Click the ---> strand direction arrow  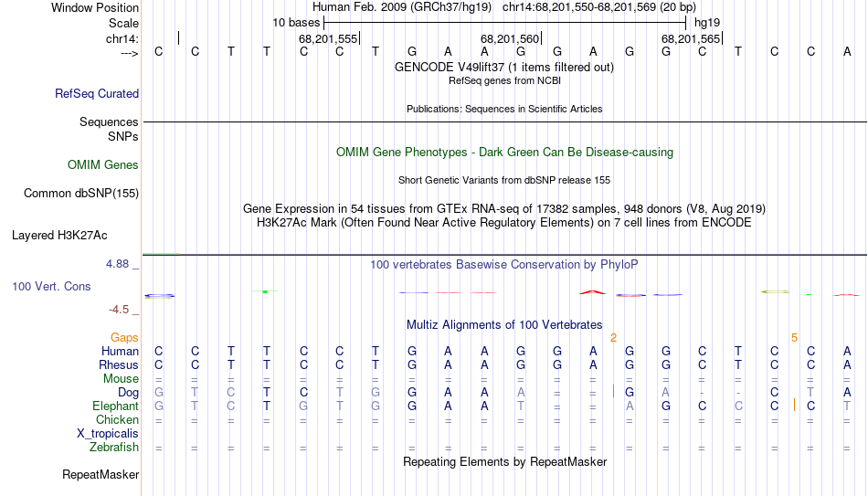point(129,53)
